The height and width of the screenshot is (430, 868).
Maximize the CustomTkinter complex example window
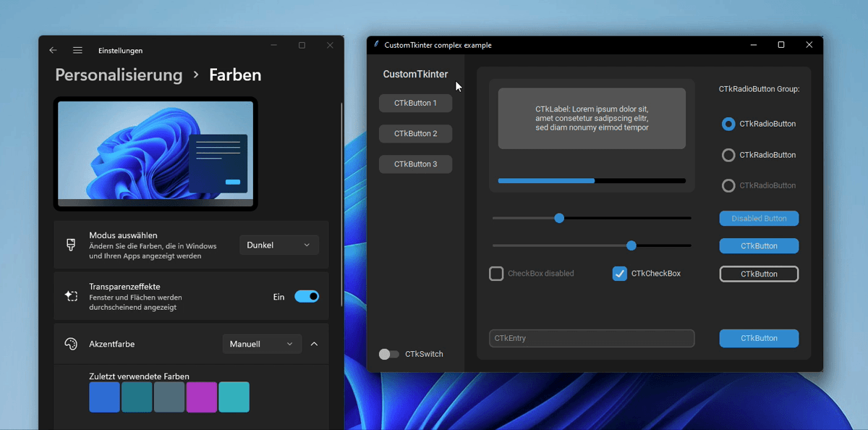(780, 45)
